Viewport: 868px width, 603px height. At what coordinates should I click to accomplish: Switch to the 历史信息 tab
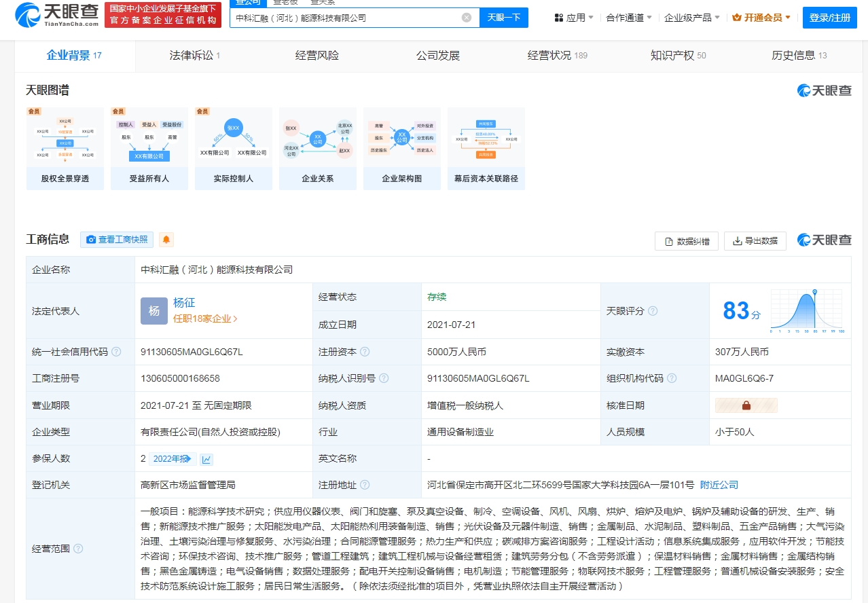click(x=799, y=56)
